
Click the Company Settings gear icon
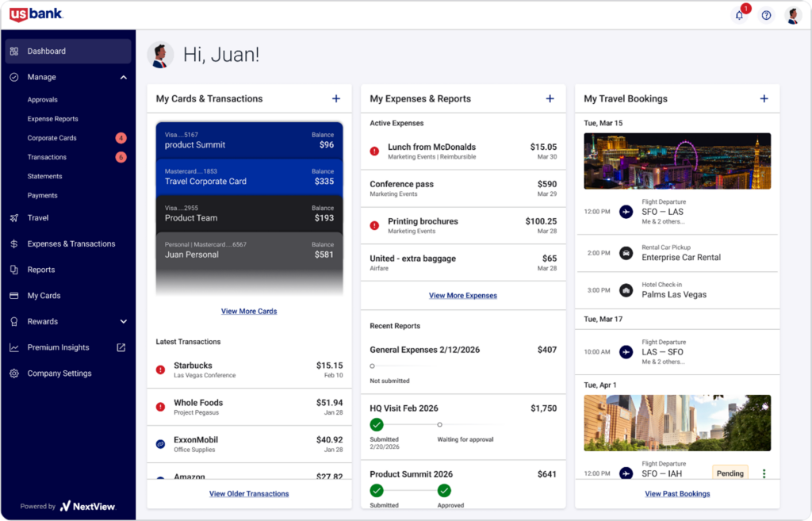tap(14, 374)
